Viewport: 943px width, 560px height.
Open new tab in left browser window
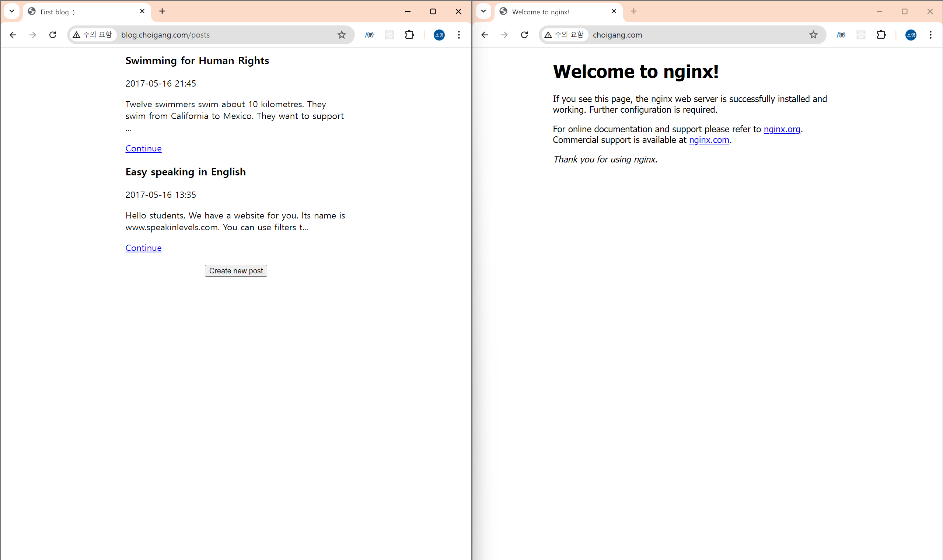click(162, 11)
